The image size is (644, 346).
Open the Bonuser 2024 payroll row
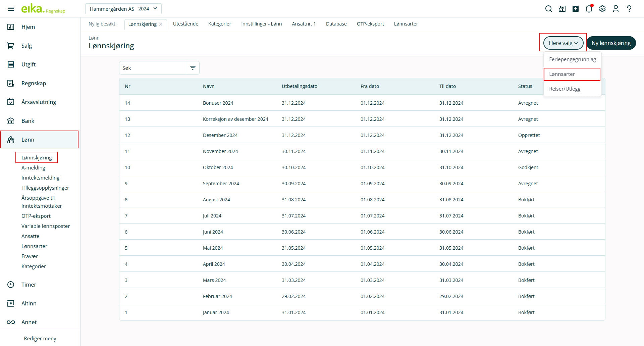click(362, 103)
